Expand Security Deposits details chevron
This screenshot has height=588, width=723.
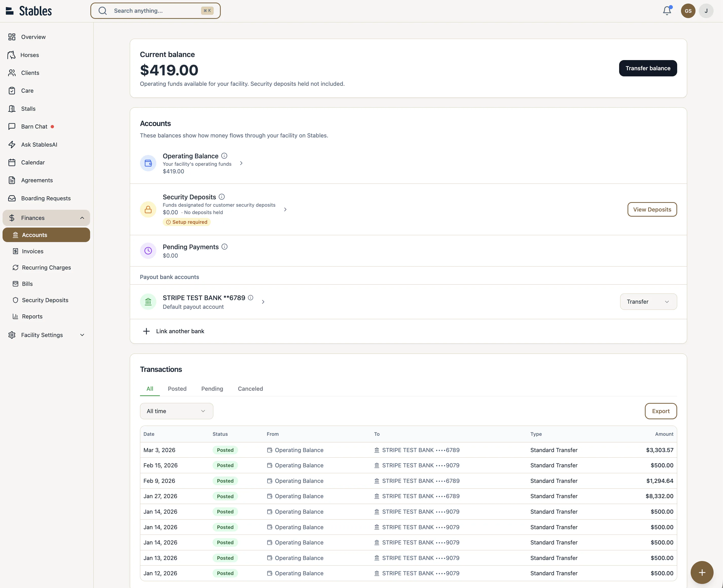[285, 210]
